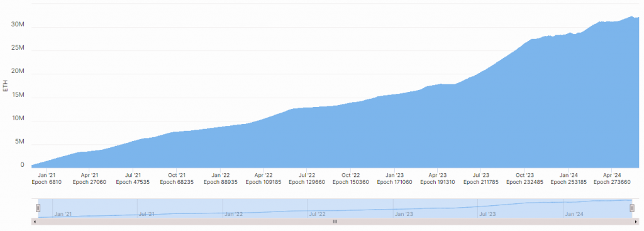The width and height of the screenshot is (644, 231).
Task: Click the scrollbar left arrow button
Action: 35,222
